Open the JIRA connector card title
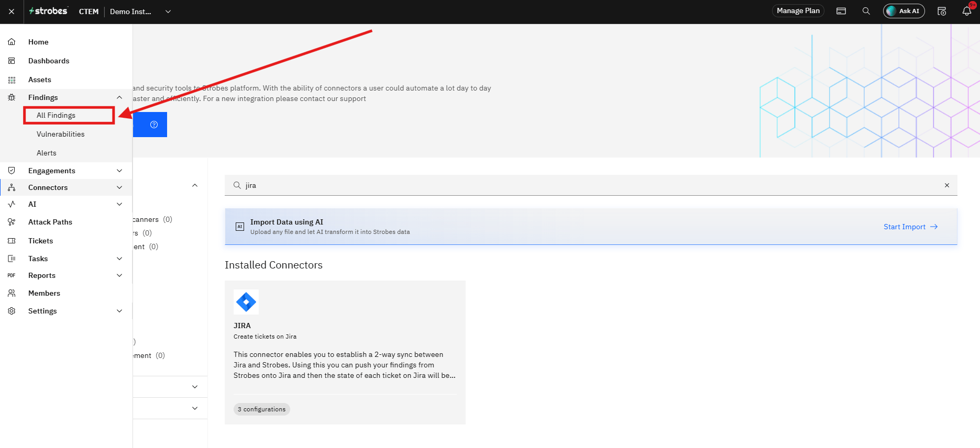Screen dimensions: 980x448 pos(242,326)
